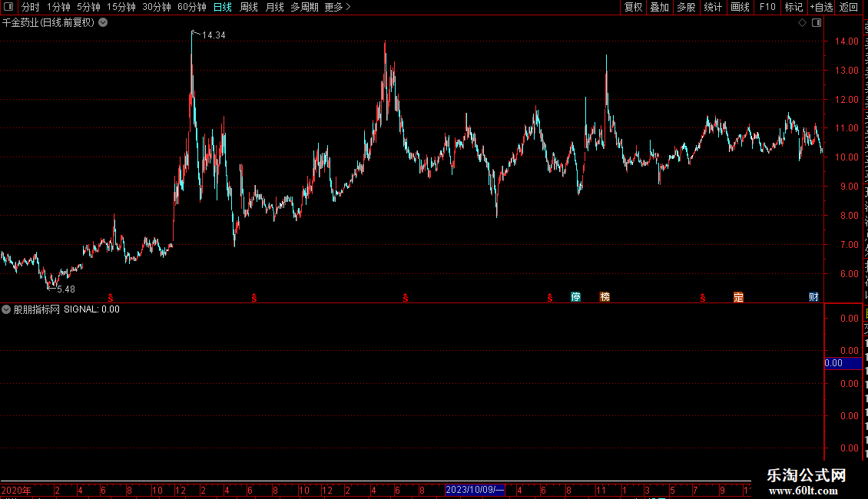Click the 复权 adjustment button
The image size is (868, 499).
(633, 7)
